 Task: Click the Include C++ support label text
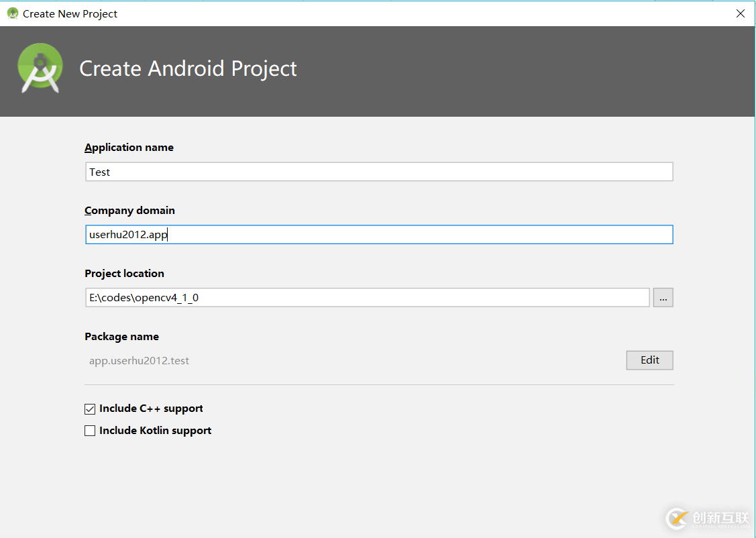[x=151, y=408]
